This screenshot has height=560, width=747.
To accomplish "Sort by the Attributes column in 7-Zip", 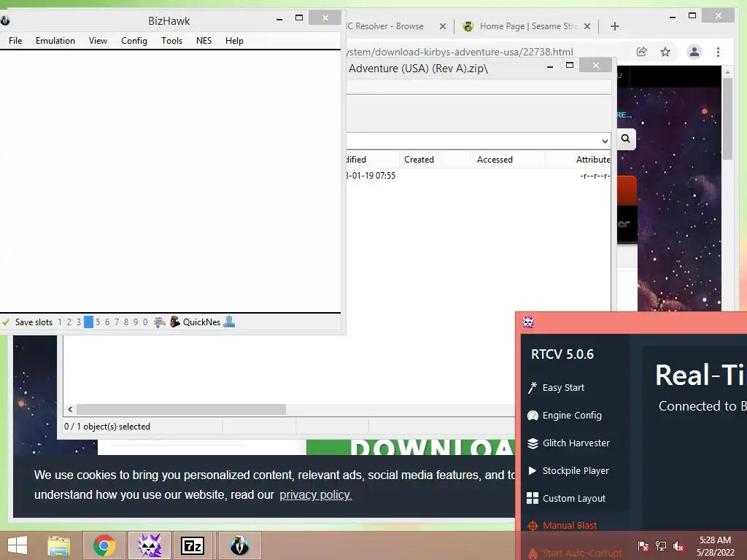I will (592, 160).
